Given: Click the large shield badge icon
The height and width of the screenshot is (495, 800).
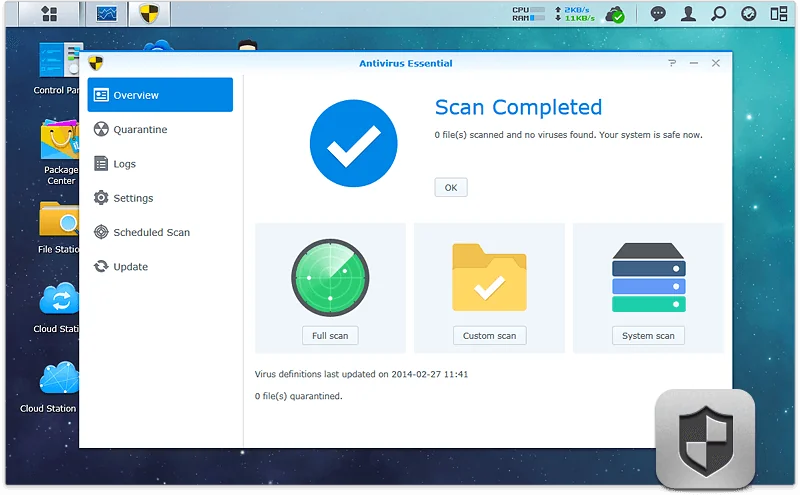Looking at the screenshot, I should pyautogui.click(x=705, y=439).
